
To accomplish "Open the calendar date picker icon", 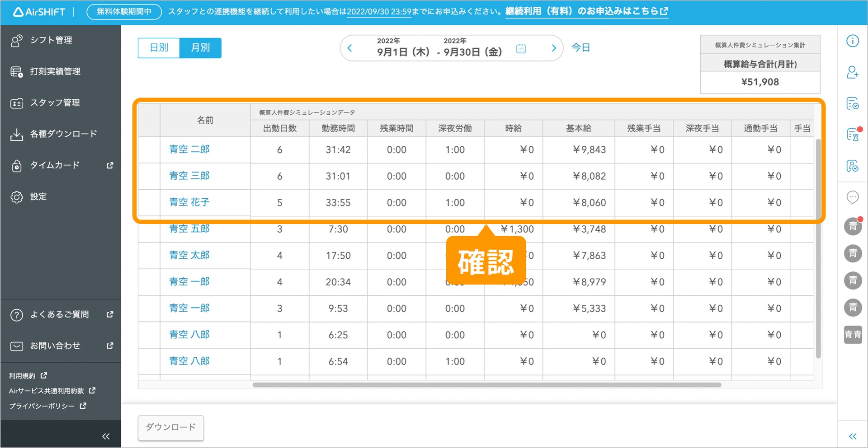I will pos(521,48).
